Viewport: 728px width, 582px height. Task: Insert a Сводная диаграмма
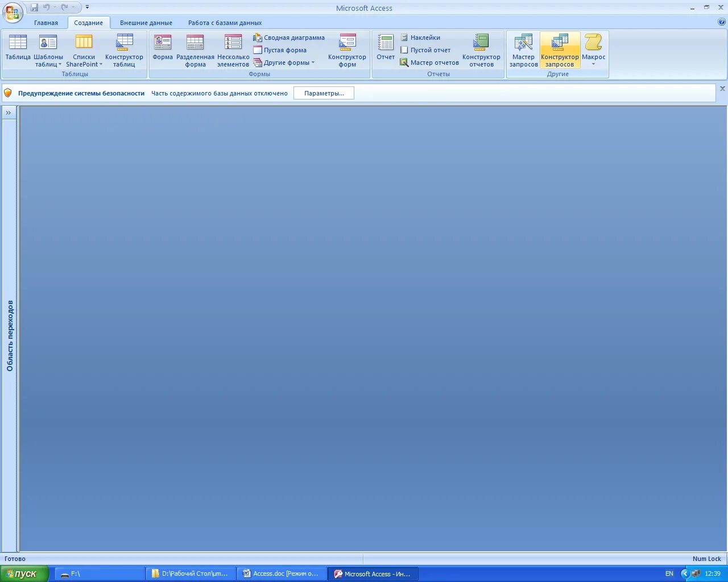pos(289,38)
